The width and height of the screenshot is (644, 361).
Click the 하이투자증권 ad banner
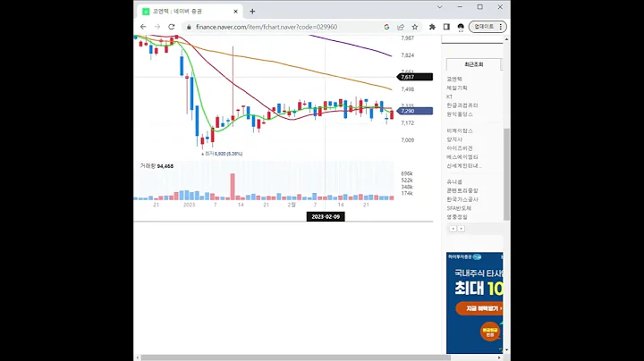(x=474, y=302)
